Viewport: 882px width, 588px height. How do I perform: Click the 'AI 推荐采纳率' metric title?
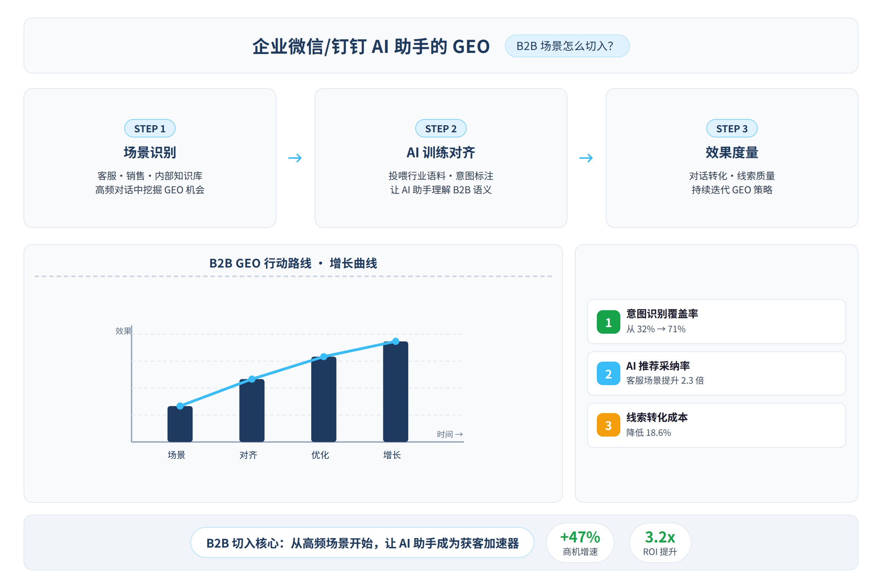click(658, 366)
